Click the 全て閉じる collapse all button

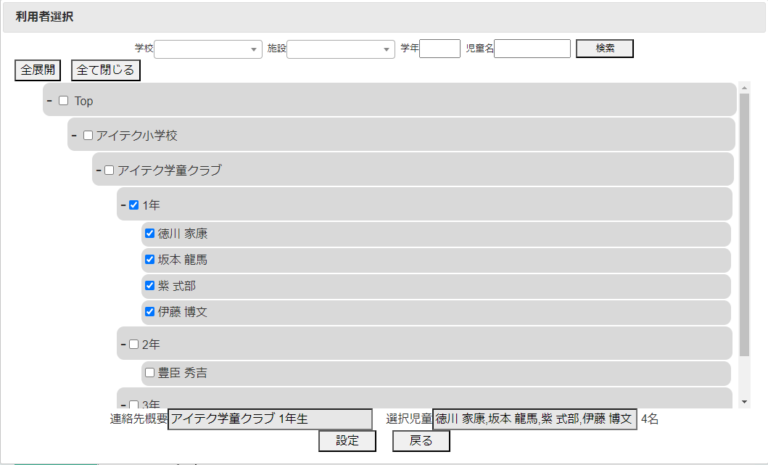[x=105, y=70]
